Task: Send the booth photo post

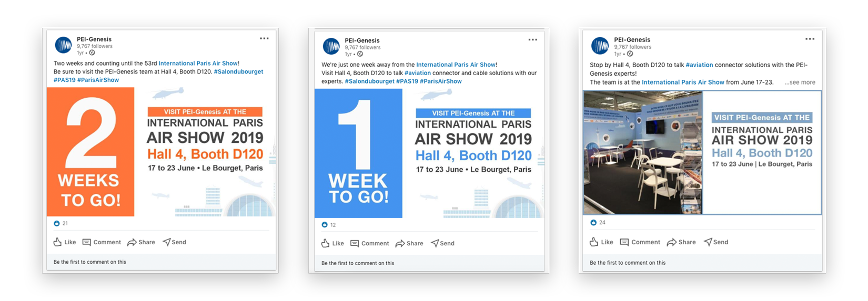Action: pos(716,242)
